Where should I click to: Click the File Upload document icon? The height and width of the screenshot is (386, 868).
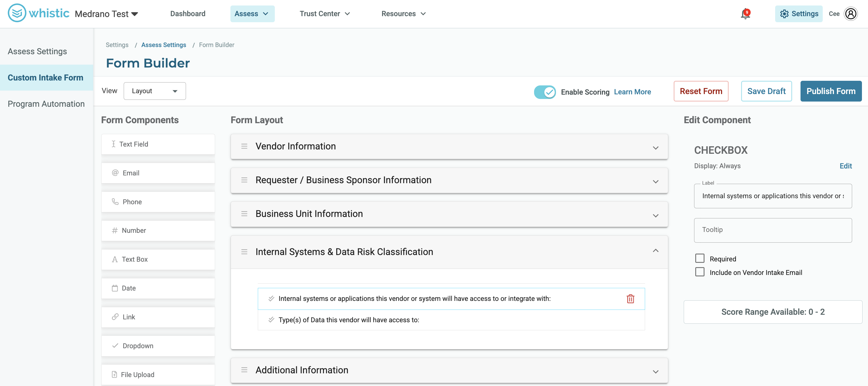point(114,374)
